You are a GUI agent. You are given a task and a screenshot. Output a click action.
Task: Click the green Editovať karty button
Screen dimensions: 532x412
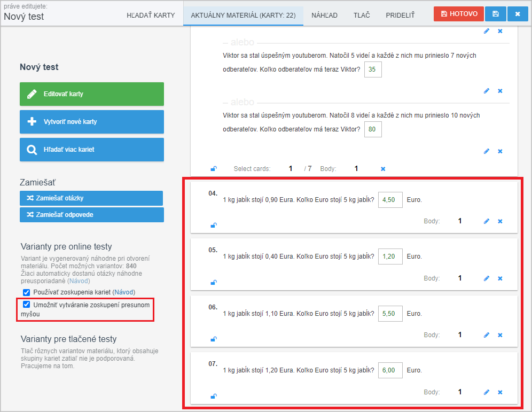(92, 94)
